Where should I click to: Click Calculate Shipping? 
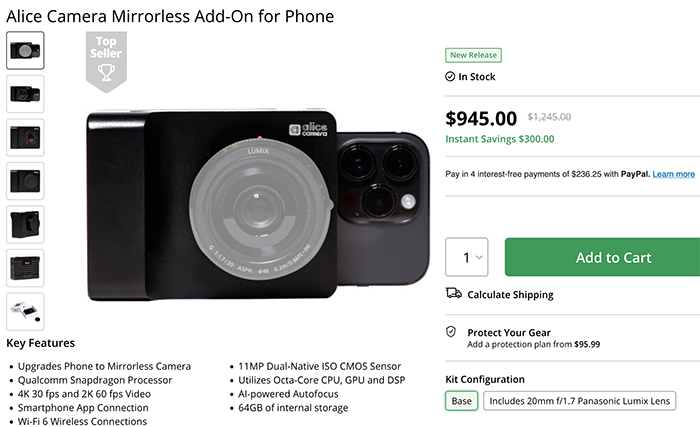(510, 295)
